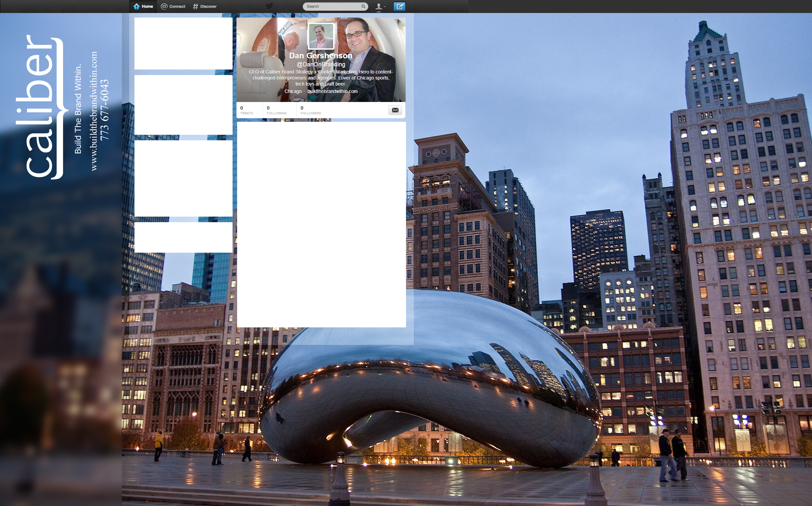Click the Twitter bird logo

pyautogui.click(x=270, y=6)
